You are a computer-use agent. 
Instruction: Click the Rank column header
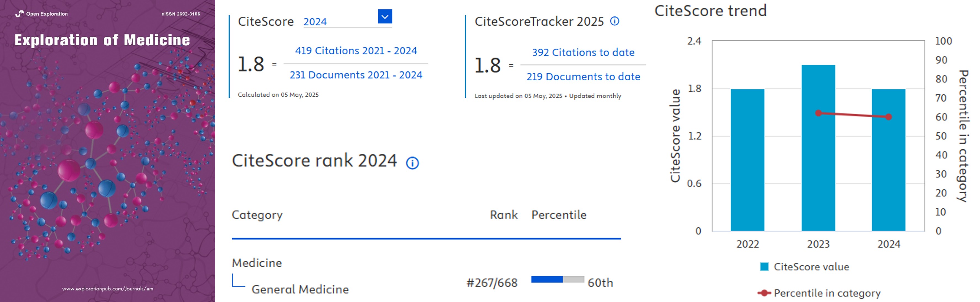point(504,215)
